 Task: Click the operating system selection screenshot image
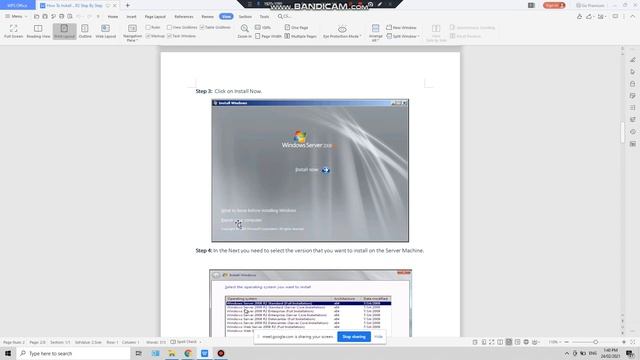coord(310,303)
